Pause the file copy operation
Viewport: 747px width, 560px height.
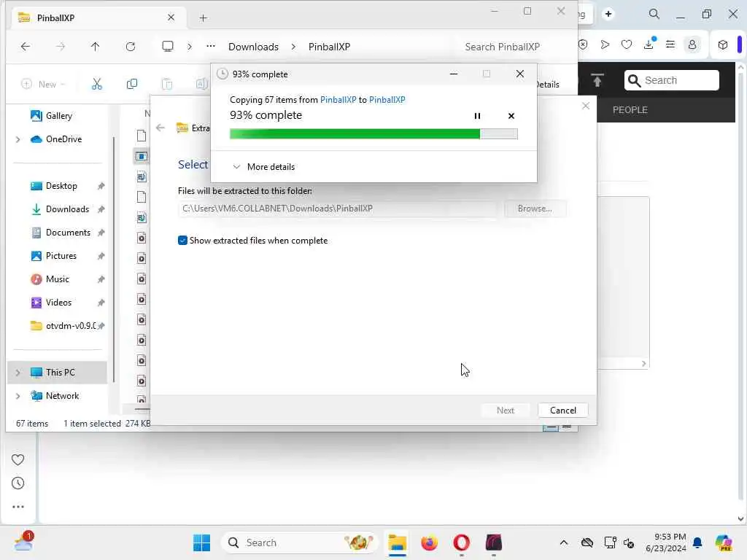(477, 116)
